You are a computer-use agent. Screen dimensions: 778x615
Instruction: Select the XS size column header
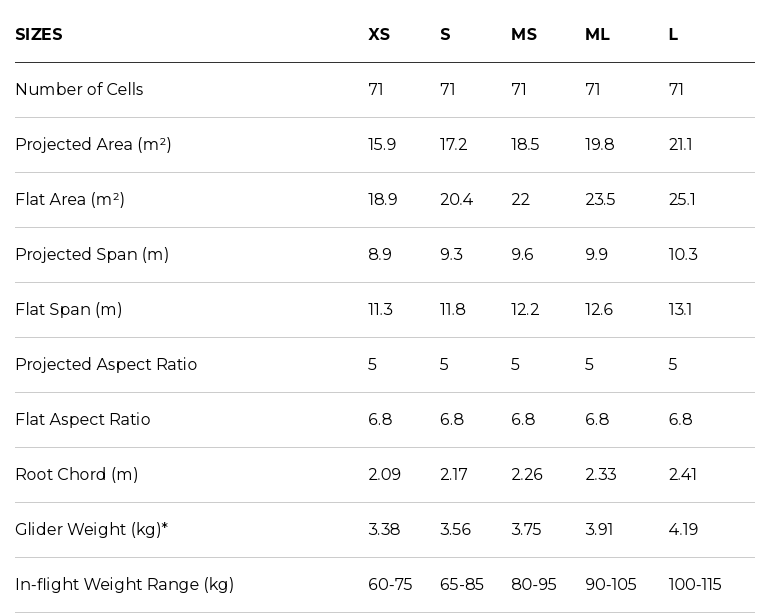click(x=379, y=34)
